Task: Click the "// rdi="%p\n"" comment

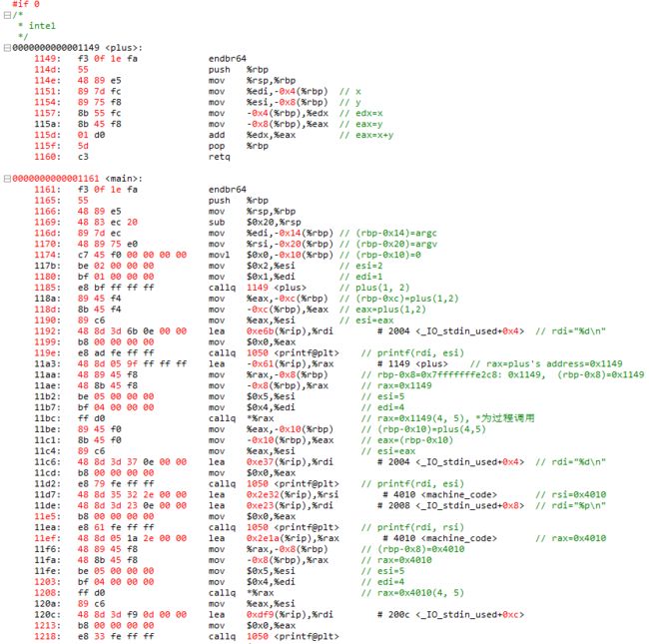Action: click(x=571, y=506)
